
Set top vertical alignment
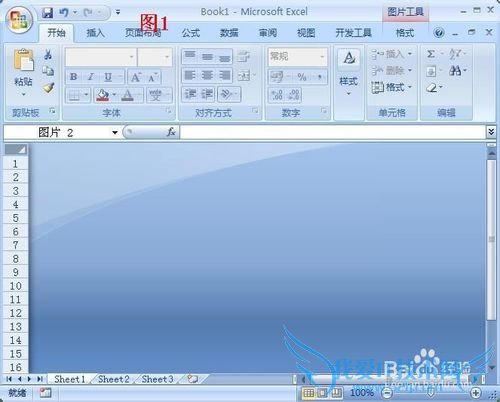(190, 56)
